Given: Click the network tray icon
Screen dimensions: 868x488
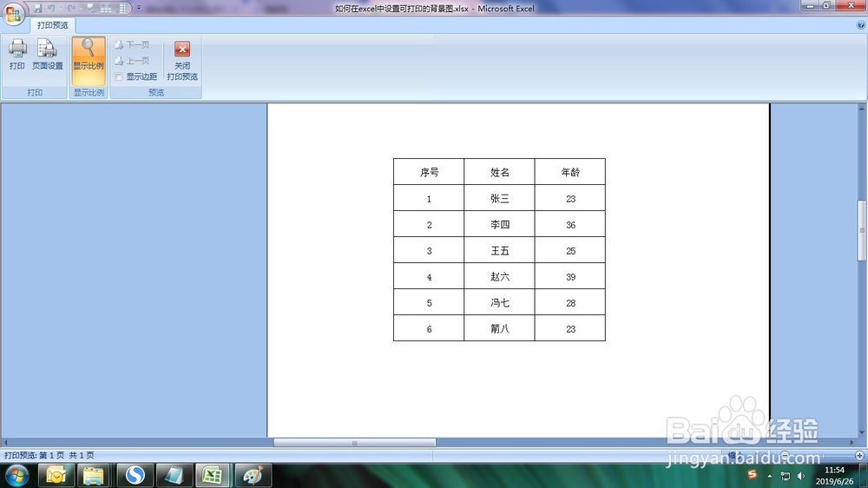Looking at the screenshot, I should tap(785, 476).
